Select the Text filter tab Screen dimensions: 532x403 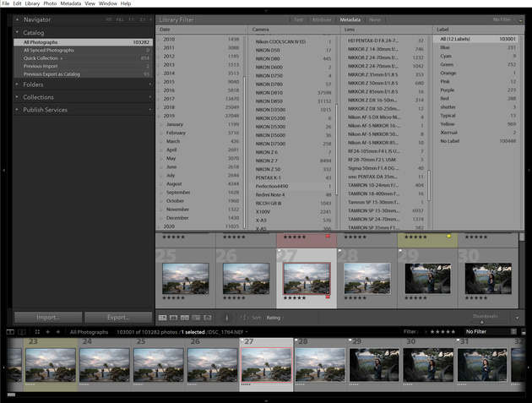pos(299,19)
